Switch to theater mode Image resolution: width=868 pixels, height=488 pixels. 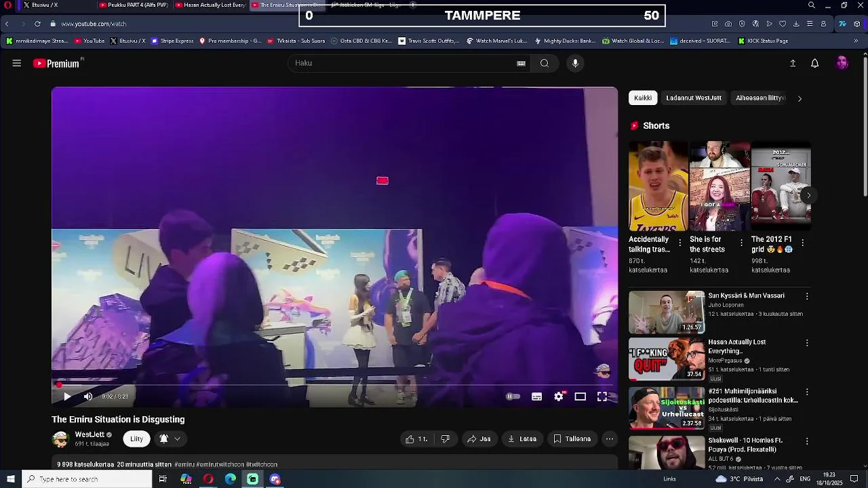[x=580, y=396]
